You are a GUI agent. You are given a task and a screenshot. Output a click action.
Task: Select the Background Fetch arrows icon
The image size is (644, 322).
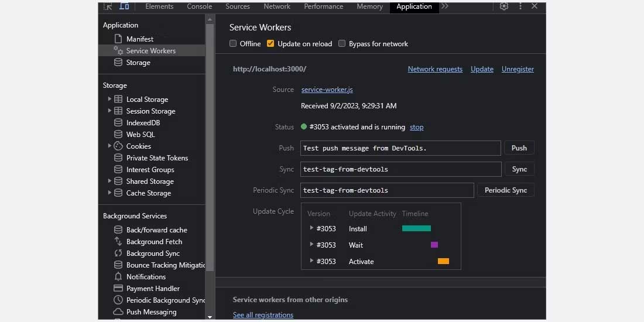click(118, 242)
